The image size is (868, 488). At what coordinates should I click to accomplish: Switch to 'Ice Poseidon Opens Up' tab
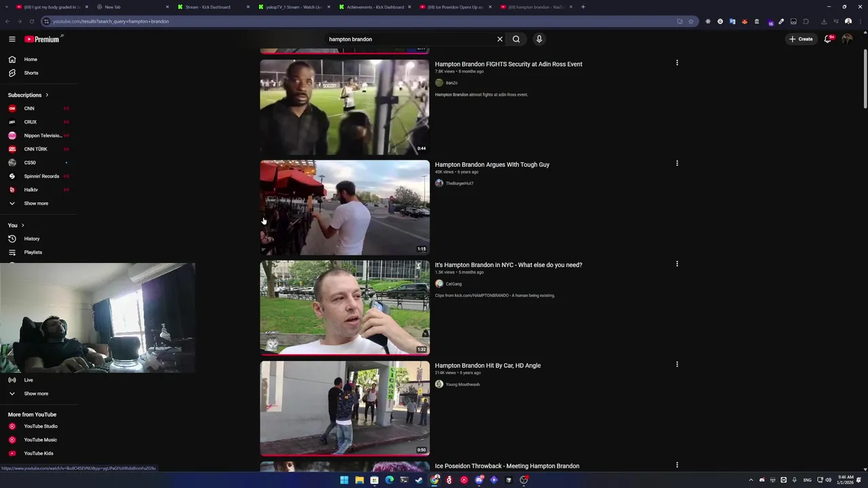454,7
